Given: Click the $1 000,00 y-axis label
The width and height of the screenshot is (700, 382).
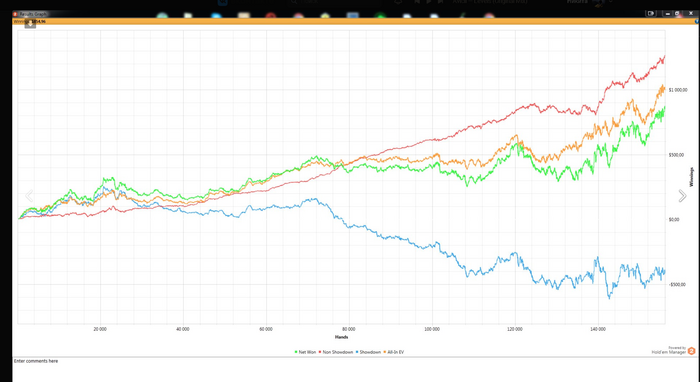Looking at the screenshot, I should pos(678,90).
